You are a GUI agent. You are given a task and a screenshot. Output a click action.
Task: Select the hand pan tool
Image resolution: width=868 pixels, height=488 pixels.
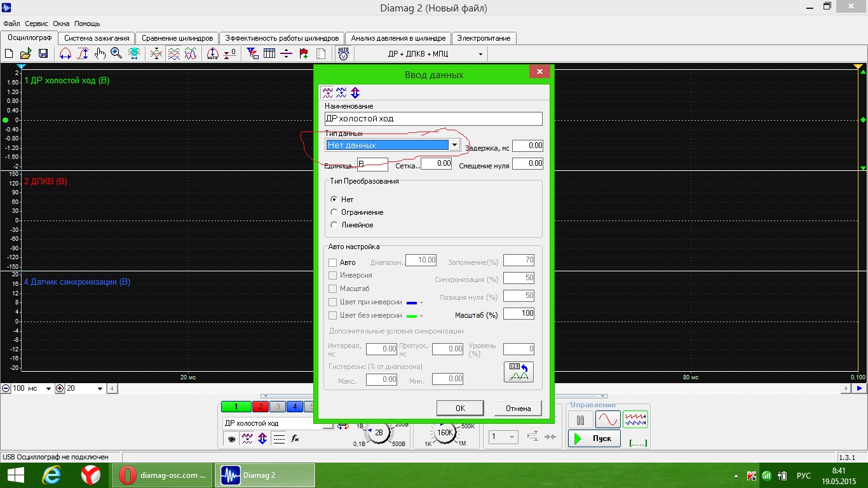(100, 54)
